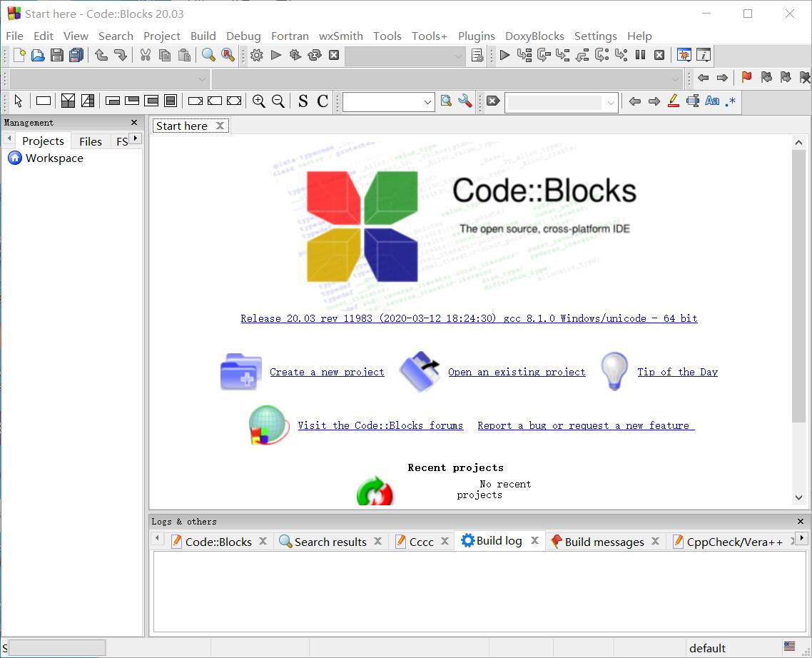The height and width of the screenshot is (658, 812).
Task: Click the Run to cursor icon
Action: pos(524,55)
